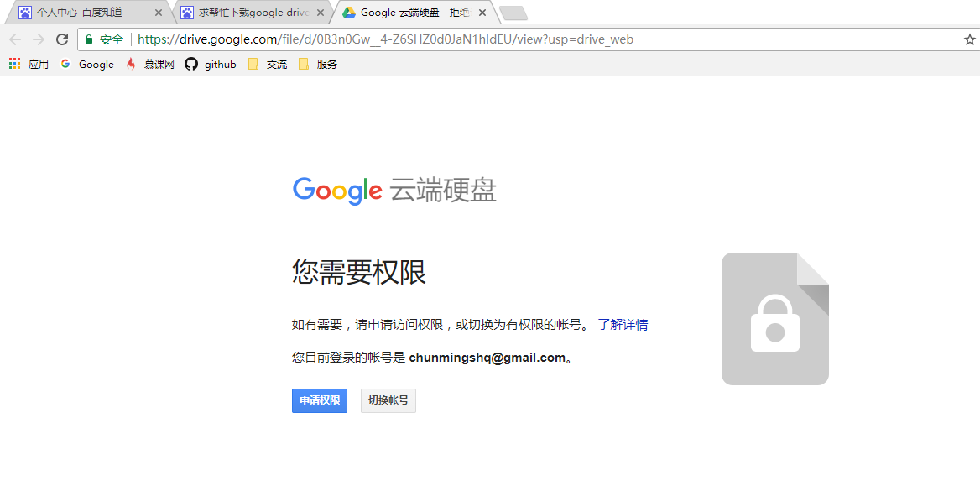The height and width of the screenshot is (486, 980).
Task: Click the browser forward arrow
Action: (38, 39)
